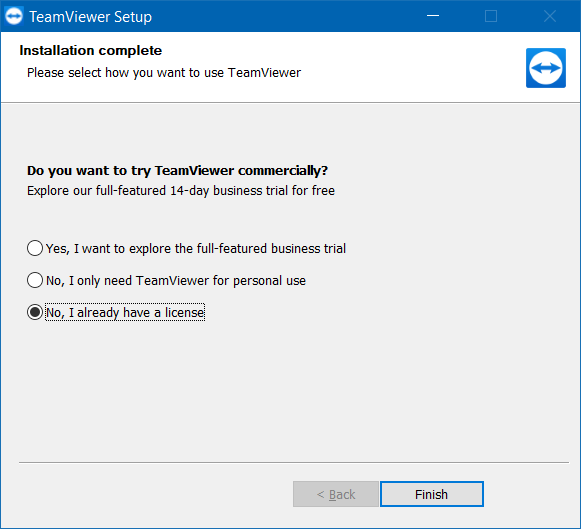581x529 pixels.
Task: Click the 'Do you want to try TeamViewer commercially?' heading
Action: (177, 171)
